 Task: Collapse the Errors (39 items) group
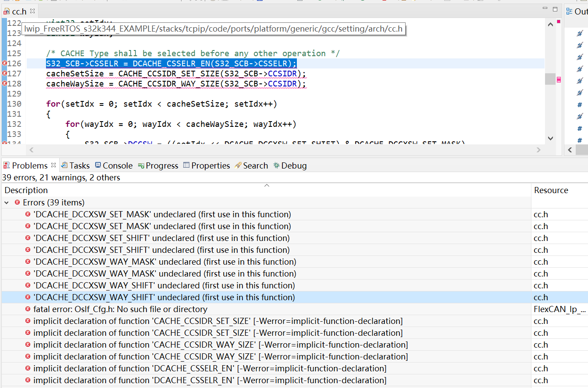[x=7, y=202]
